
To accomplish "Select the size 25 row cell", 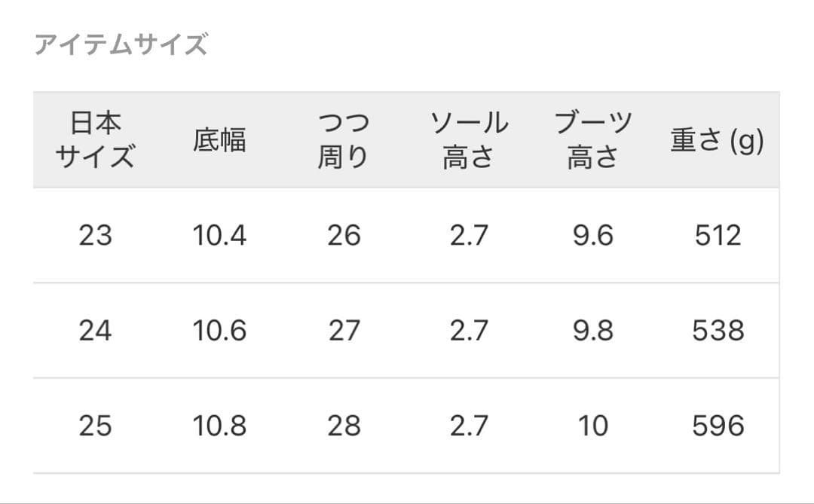I will tap(95, 426).
